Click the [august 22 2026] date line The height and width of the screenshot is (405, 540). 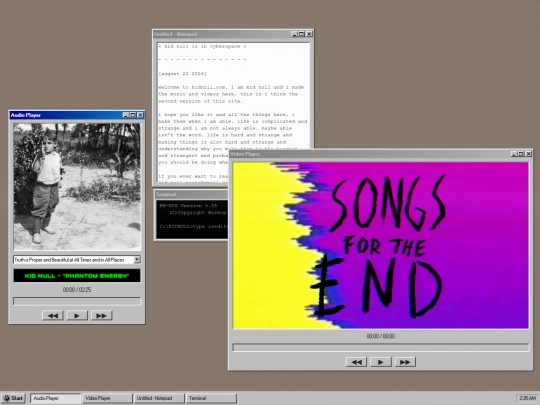(182, 74)
